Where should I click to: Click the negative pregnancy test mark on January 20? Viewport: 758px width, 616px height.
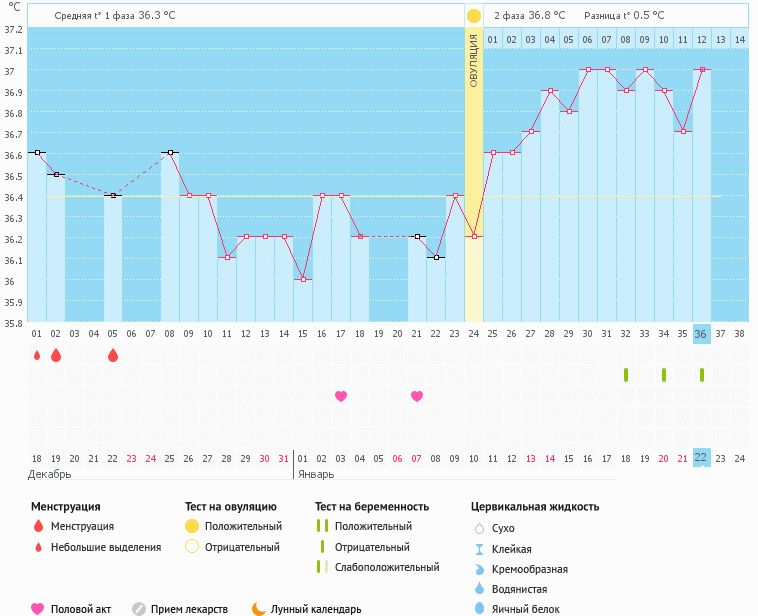(664, 375)
